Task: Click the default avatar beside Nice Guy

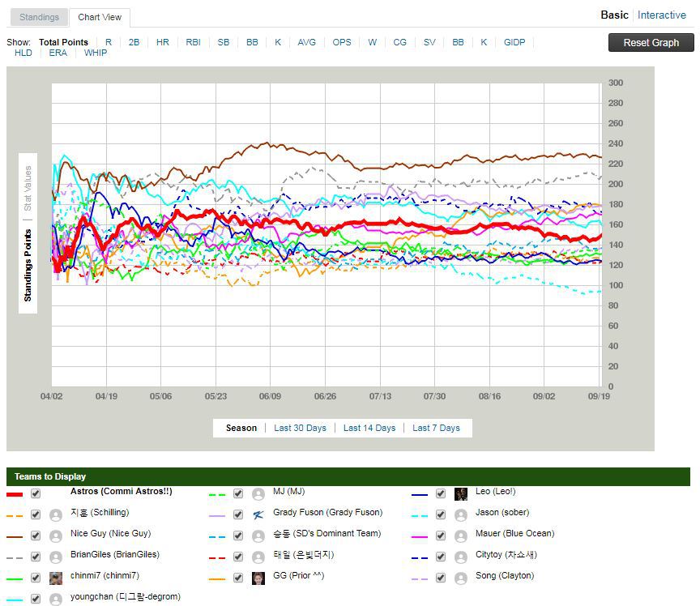Action: pos(56,536)
